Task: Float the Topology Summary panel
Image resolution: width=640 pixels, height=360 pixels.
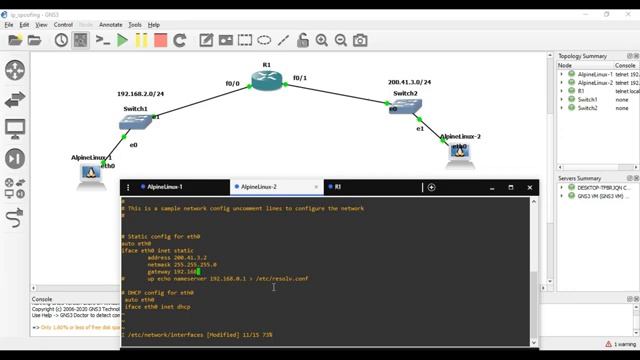Action: click(x=629, y=56)
